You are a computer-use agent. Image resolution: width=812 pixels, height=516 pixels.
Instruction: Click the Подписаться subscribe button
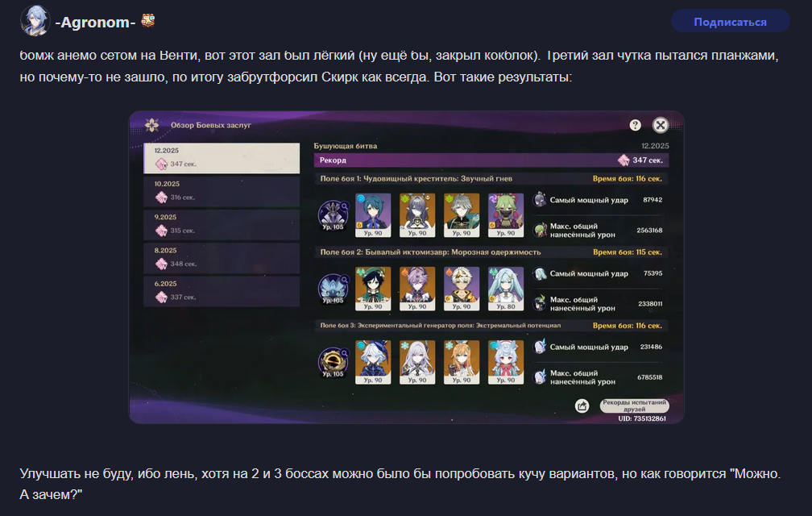click(x=730, y=22)
